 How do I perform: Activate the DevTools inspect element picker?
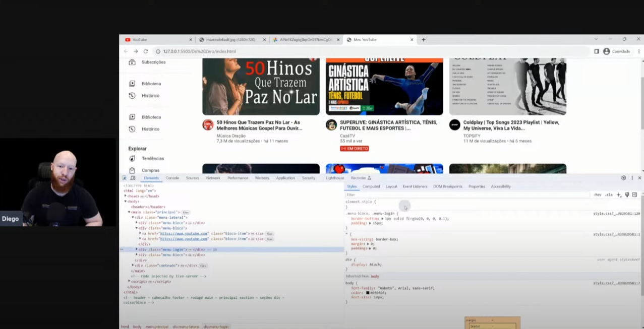(x=124, y=178)
